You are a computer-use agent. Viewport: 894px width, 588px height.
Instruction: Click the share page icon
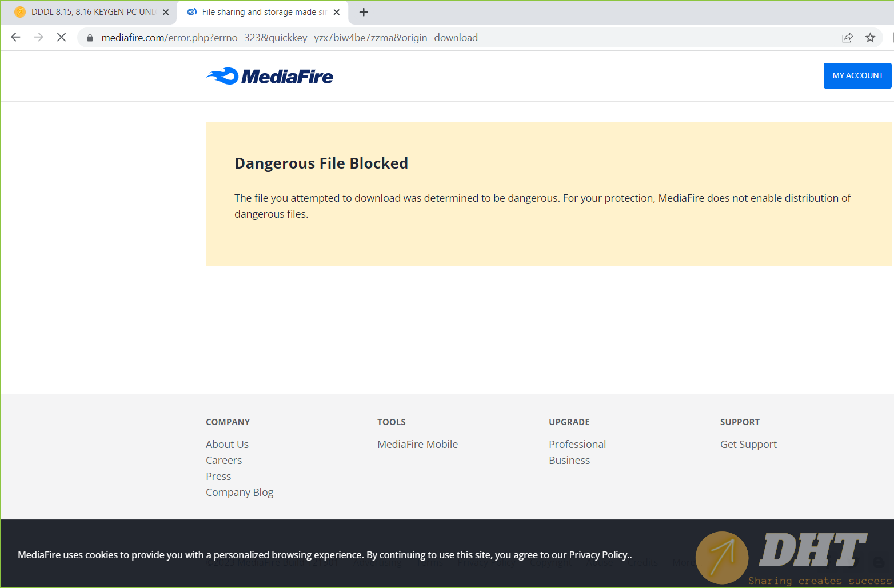point(847,38)
